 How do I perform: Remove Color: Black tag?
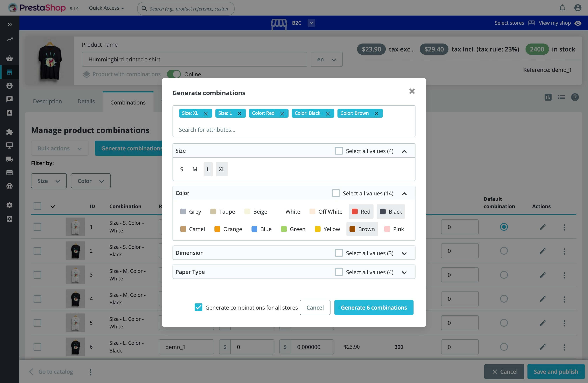[328, 113]
